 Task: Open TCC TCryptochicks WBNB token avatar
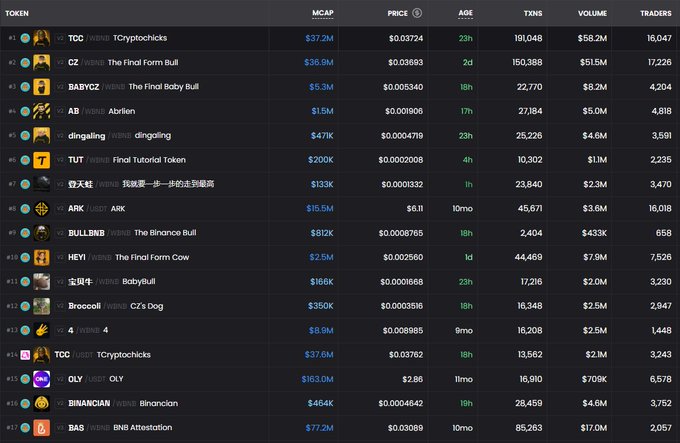[x=42, y=38]
